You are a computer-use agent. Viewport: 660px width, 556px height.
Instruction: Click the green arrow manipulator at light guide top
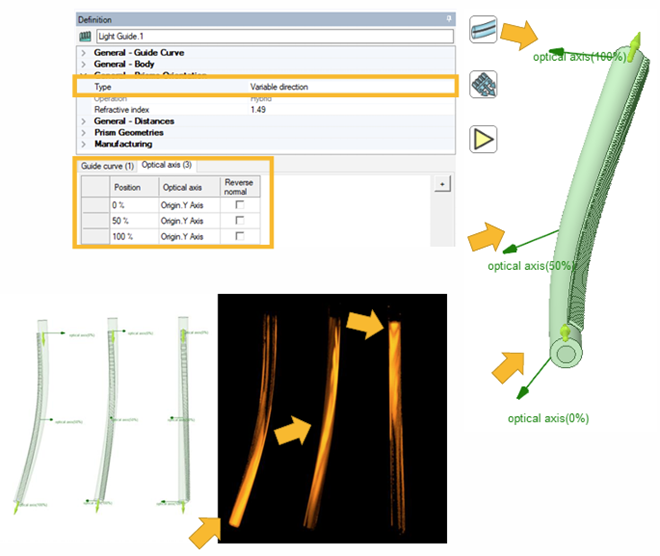pyautogui.click(x=635, y=45)
